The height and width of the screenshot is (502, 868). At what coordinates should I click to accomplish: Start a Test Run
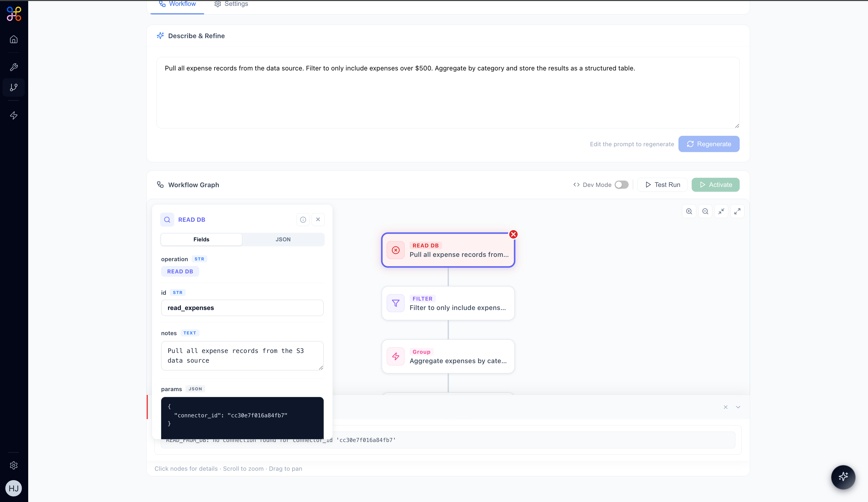[662, 185]
